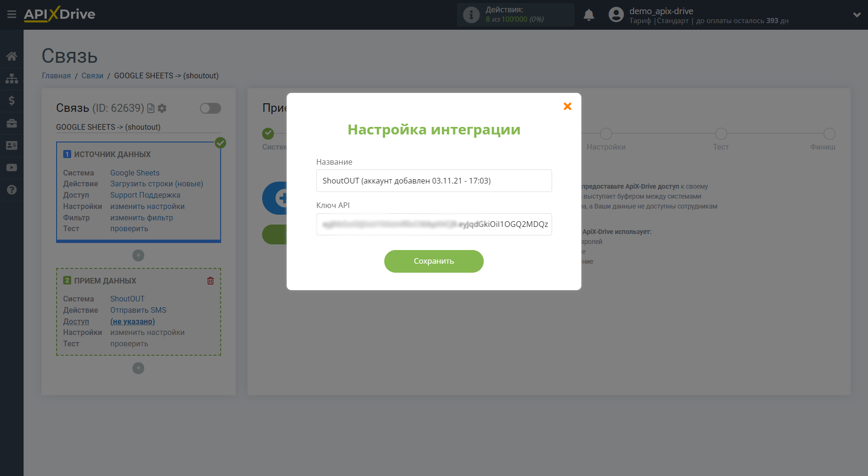868x476 pixels.
Task: Open the Главная breadcrumb link
Action: pos(56,76)
